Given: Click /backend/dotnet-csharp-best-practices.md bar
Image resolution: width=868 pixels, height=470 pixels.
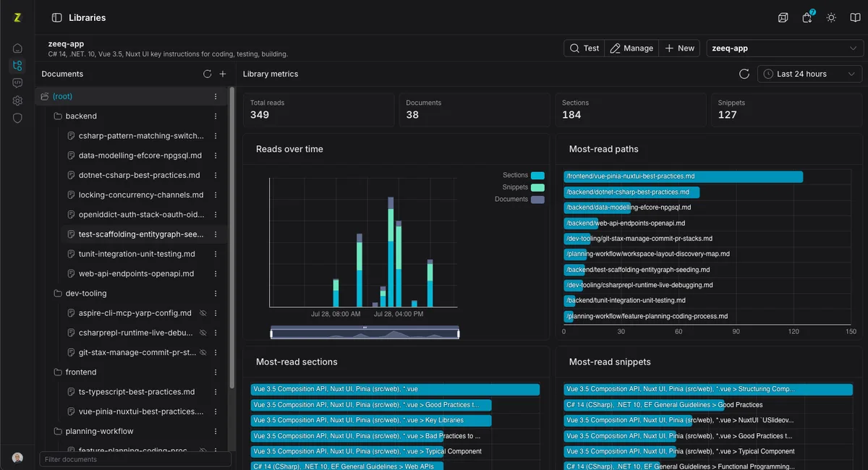Looking at the screenshot, I should [631, 192].
